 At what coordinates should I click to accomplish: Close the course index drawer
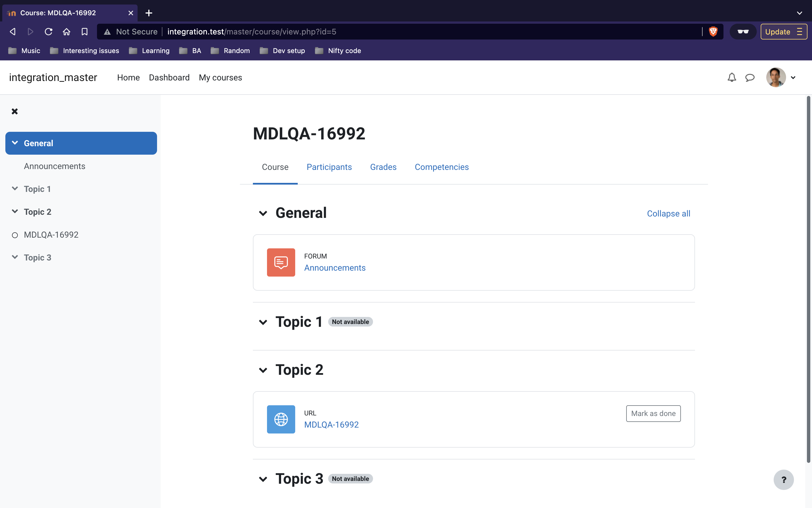click(14, 111)
